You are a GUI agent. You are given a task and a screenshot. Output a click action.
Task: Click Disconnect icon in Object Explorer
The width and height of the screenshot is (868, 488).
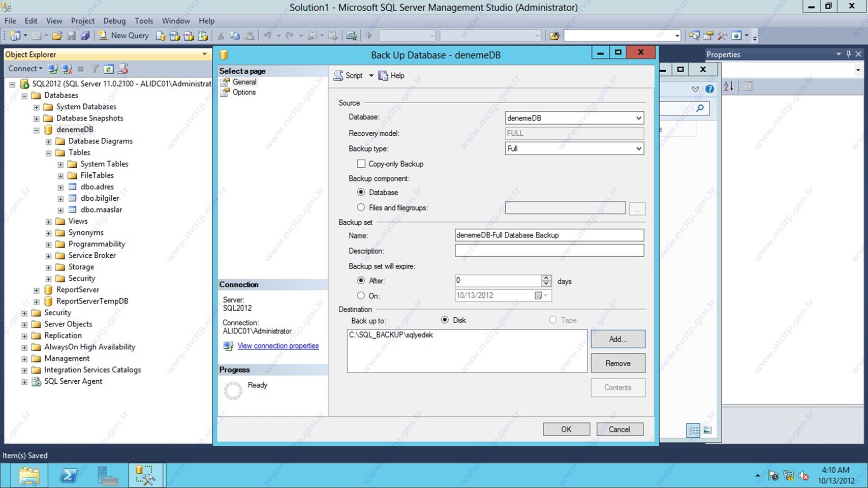(67, 69)
